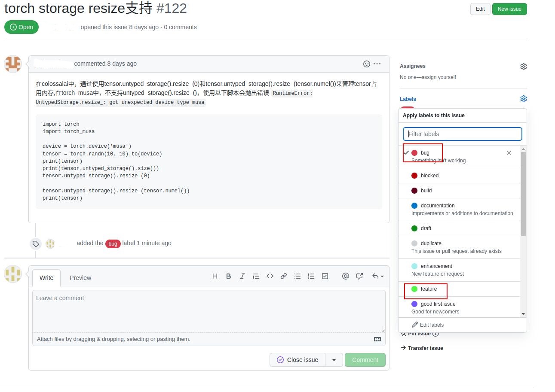The height and width of the screenshot is (392, 555).
Task: Switch to the Write tab
Action: (46, 278)
